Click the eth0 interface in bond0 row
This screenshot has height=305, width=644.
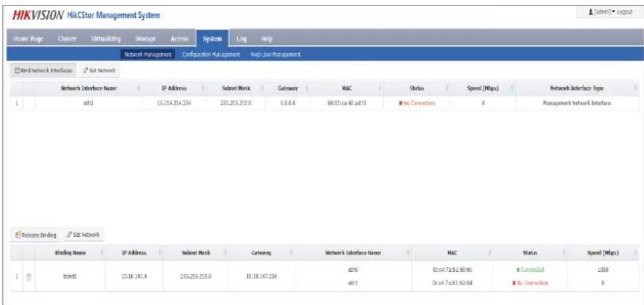351,269
